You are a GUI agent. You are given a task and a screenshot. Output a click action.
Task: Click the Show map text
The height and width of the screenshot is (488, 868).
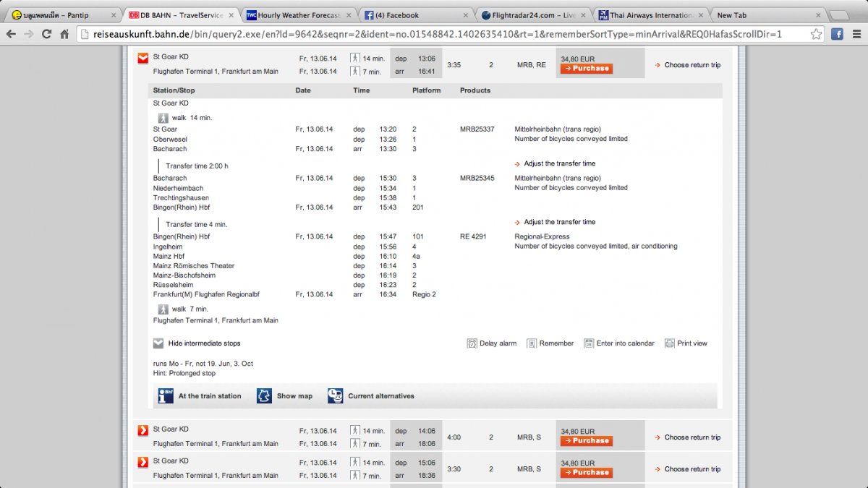(x=294, y=396)
